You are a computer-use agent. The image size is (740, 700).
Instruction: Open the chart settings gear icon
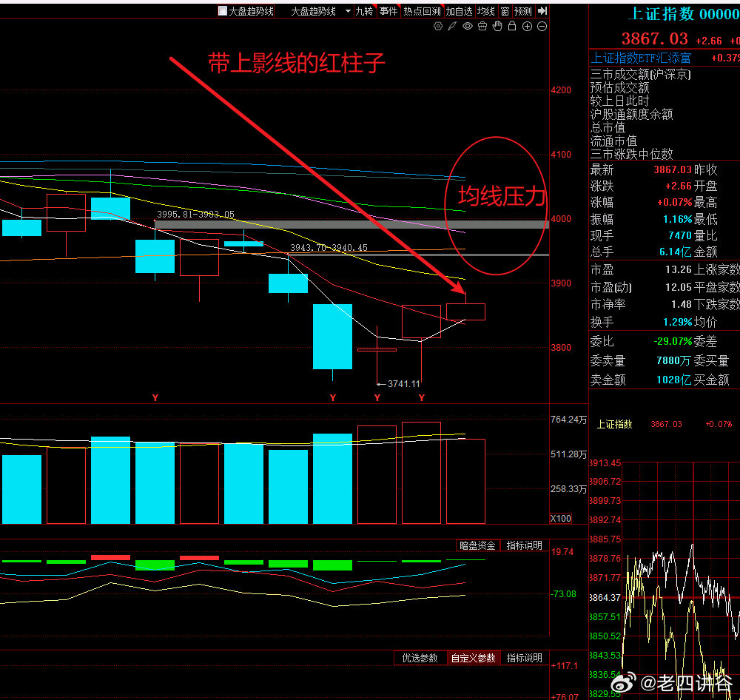(438, 27)
